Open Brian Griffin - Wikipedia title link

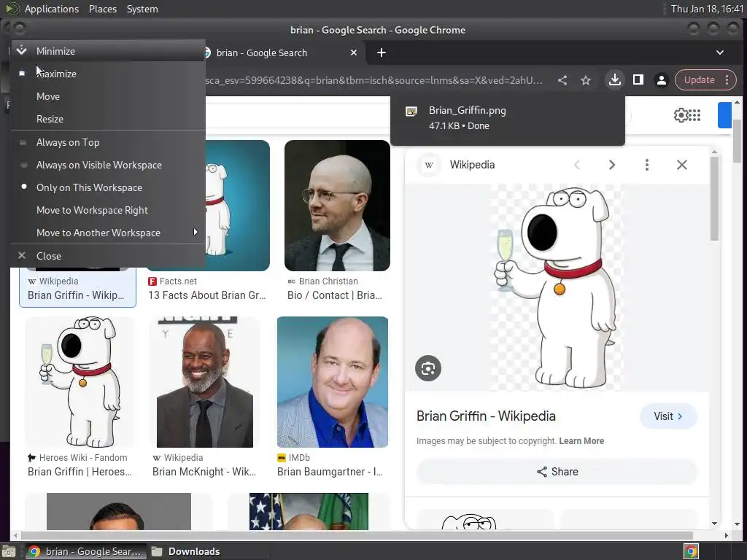pyautogui.click(x=486, y=416)
